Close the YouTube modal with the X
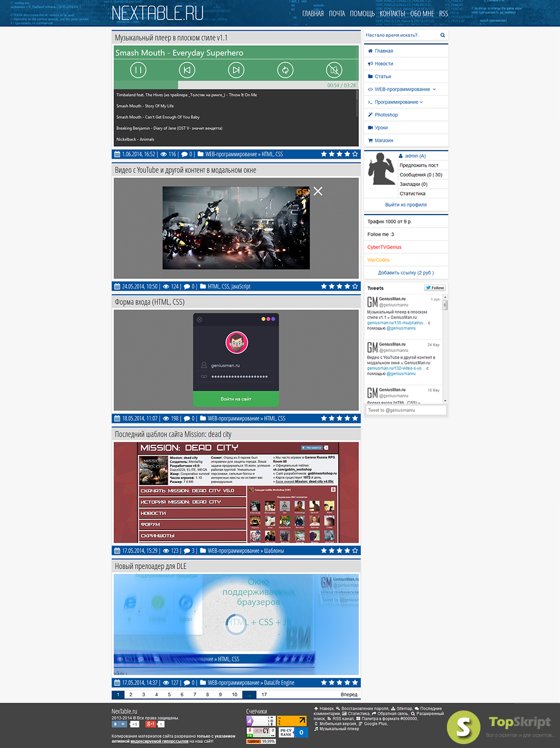The image size is (560, 748). point(318,191)
